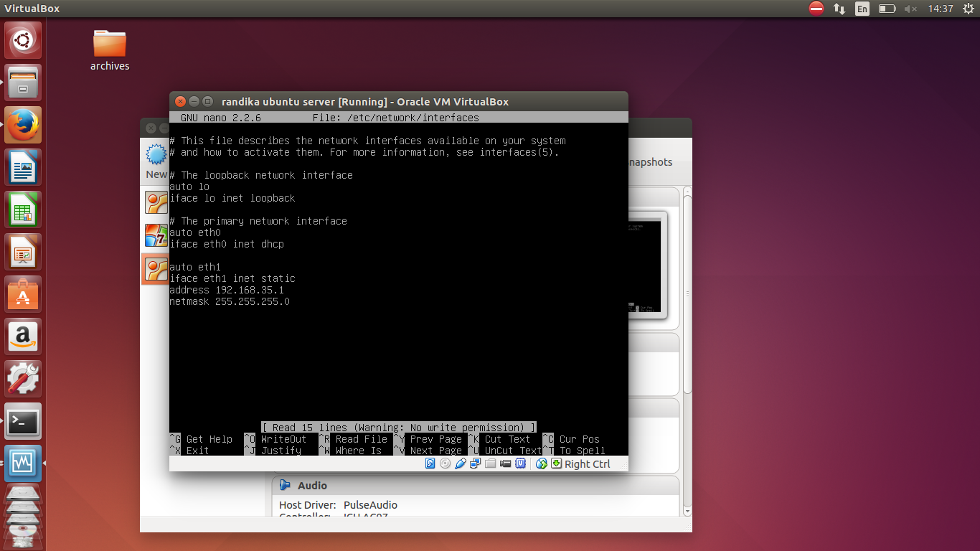Open the battery indicator menu
Image resolution: width=980 pixels, height=551 pixels.
(x=887, y=9)
